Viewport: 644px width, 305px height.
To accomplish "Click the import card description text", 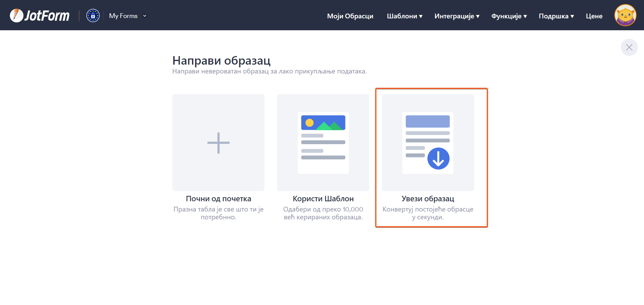I will 428,213.
